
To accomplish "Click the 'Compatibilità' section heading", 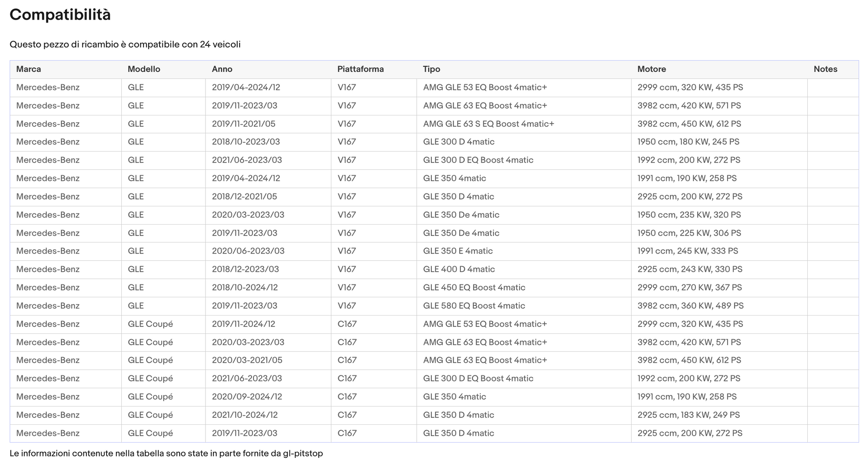I will [60, 15].
